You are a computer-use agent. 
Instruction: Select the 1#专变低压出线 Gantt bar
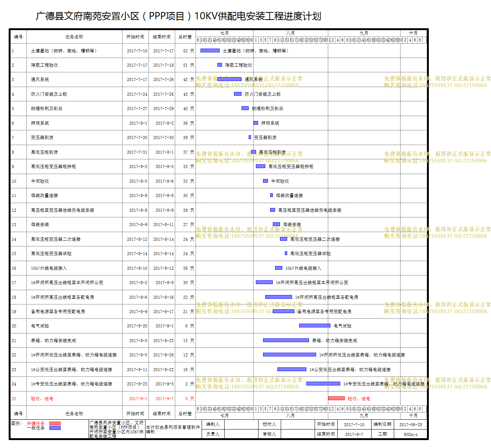(x=323, y=384)
